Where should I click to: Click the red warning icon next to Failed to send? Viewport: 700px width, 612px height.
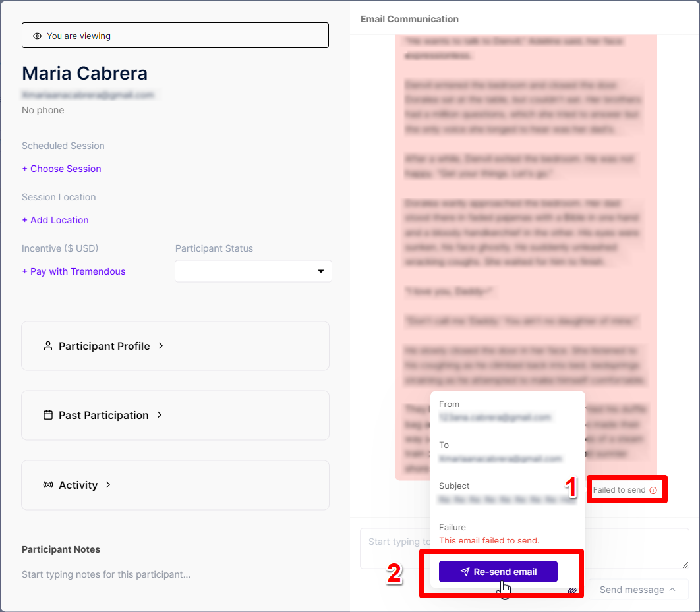(653, 490)
